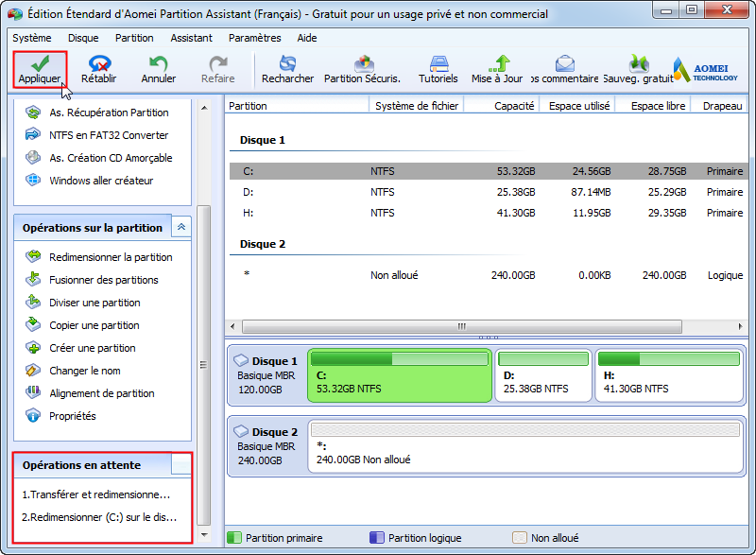This screenshot has height=555, width=756.
Task: Click left sidebar scroll up arrow
Action: click(204, 108)
